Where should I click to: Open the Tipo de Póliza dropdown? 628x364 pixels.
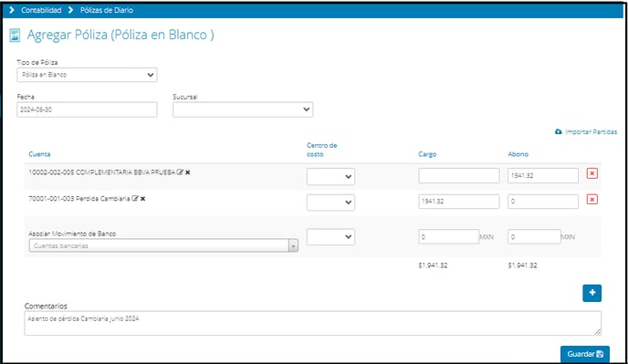point(87,75)
